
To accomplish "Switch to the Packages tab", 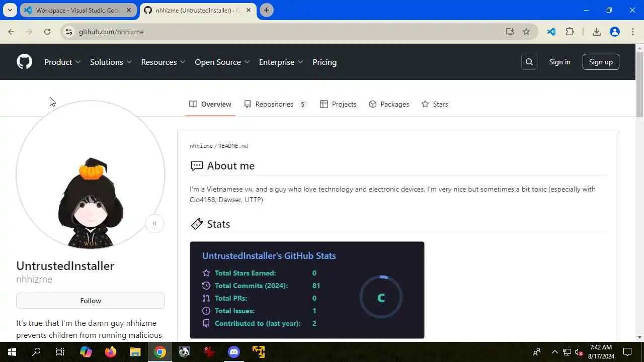I will 389,104.
